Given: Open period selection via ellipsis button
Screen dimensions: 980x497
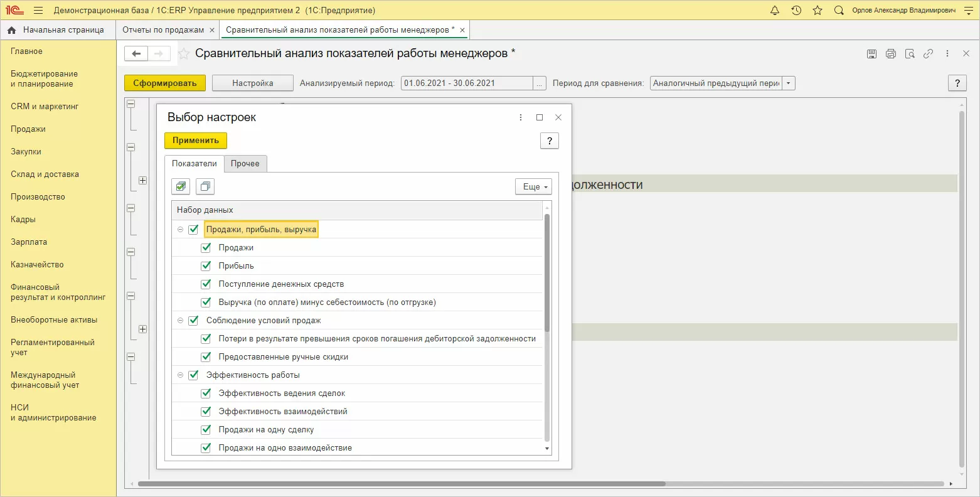Looking at the screenshot, I should (x=540, y=83).
